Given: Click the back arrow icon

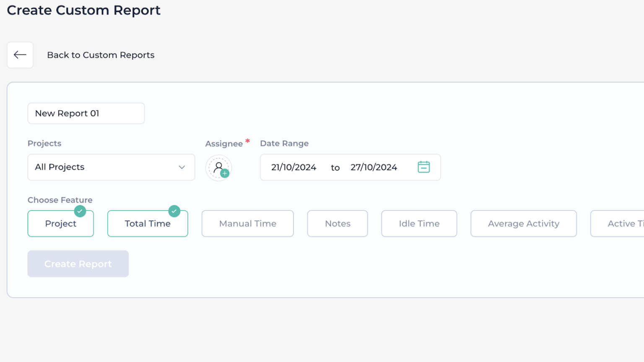Looking at the screenshot, I should [x=20, y=55].
